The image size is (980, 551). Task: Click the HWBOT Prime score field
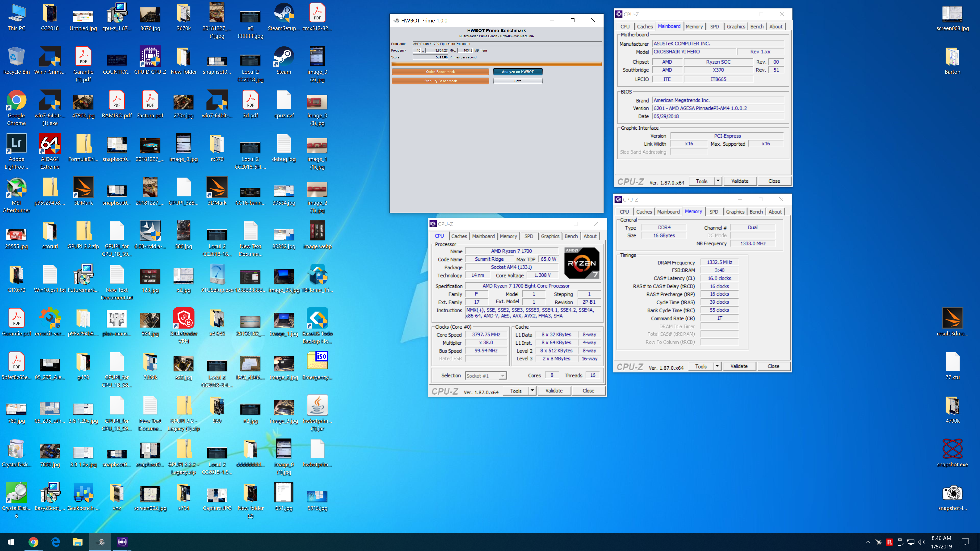coord(430,57)
